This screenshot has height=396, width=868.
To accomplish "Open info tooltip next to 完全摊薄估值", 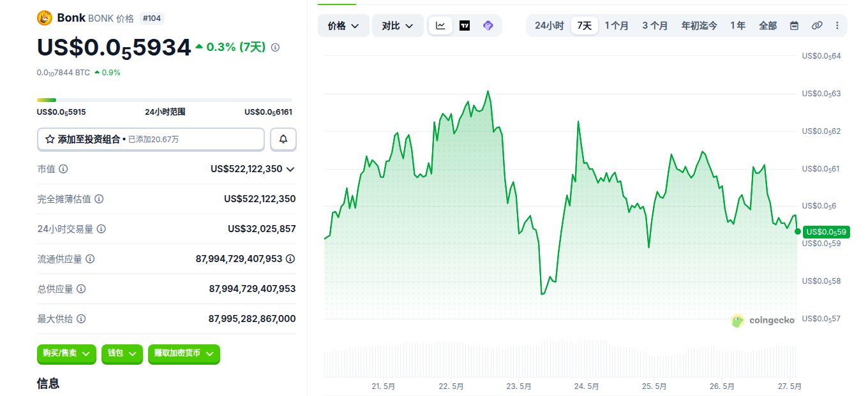I will point(99,199).
